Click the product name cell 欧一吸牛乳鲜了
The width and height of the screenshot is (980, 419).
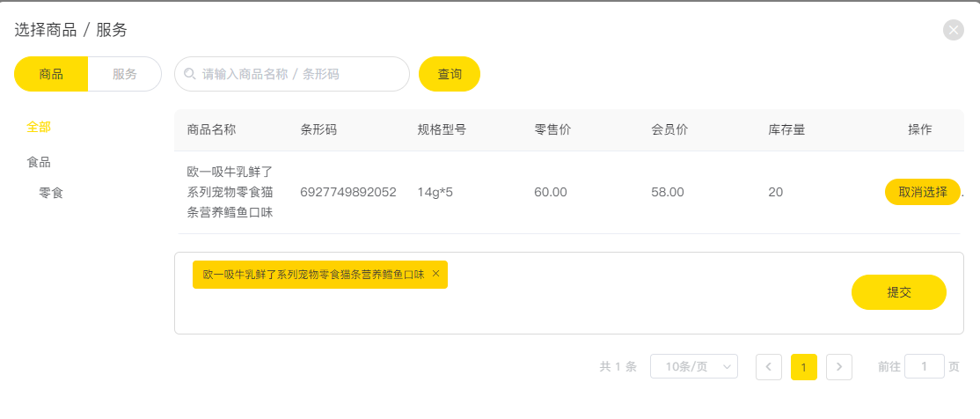point(230,192)
